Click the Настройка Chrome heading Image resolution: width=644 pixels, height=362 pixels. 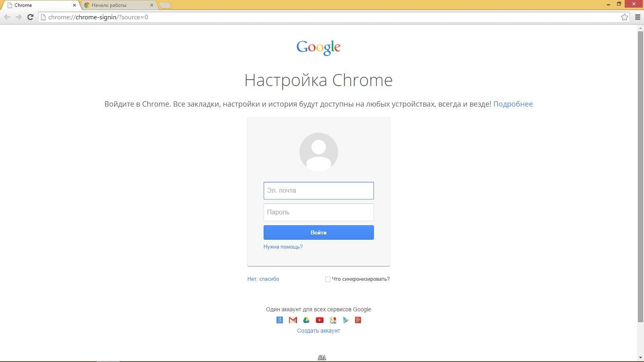pyautogui.click(x=318, y=80)
